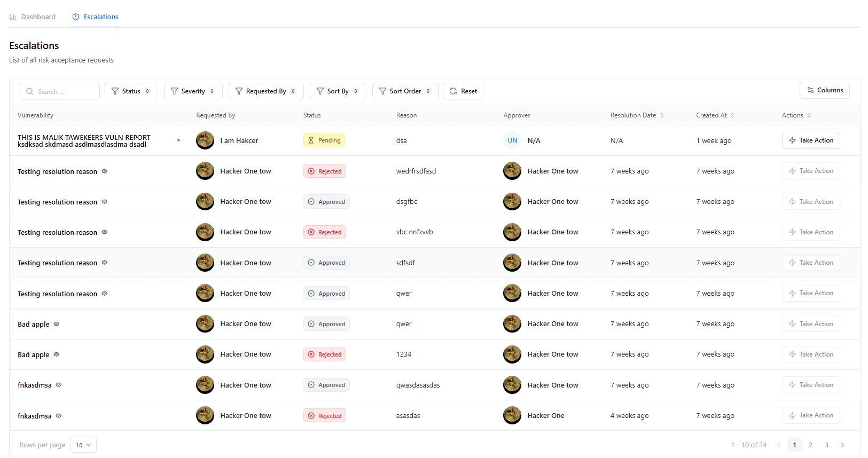This screenshot has width=868, height=458.
Task: Go to next page arrow
Action: pos(842,445)
